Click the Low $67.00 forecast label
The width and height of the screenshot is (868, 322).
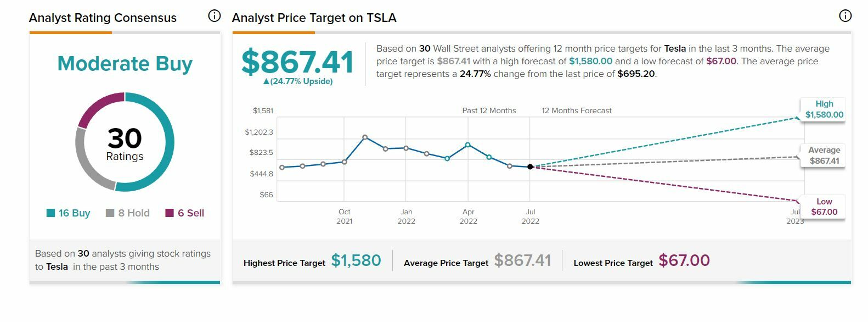coord(824,207)
